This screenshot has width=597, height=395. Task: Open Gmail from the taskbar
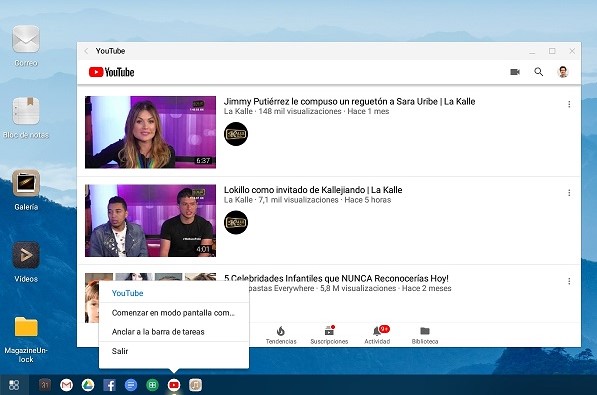click(67, 385)
